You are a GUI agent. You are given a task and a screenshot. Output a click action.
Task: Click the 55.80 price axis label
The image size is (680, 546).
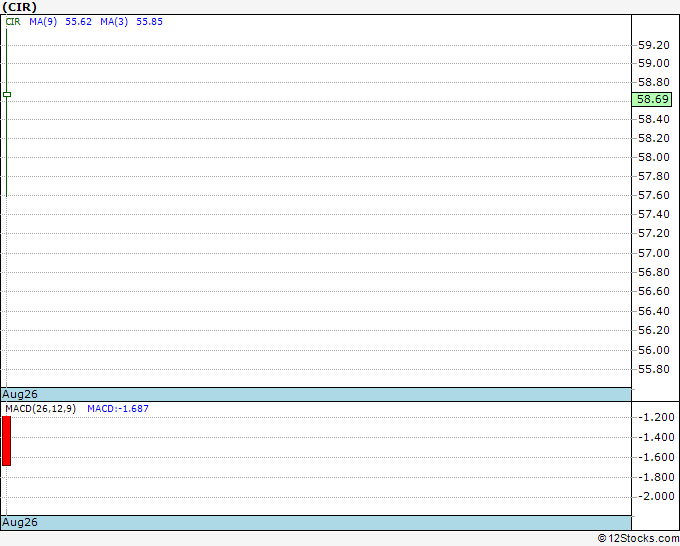[654, 369]
